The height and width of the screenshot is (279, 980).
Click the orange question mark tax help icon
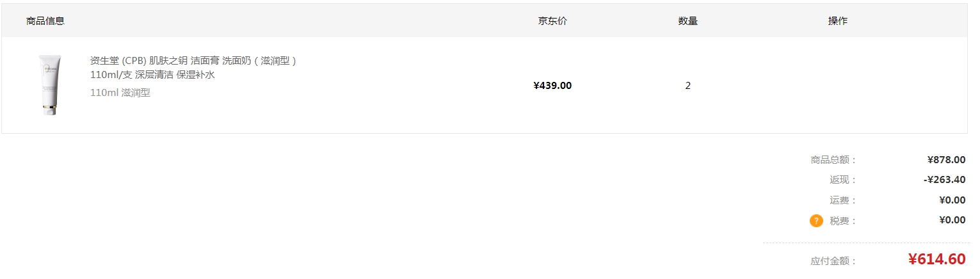point(816,221)
